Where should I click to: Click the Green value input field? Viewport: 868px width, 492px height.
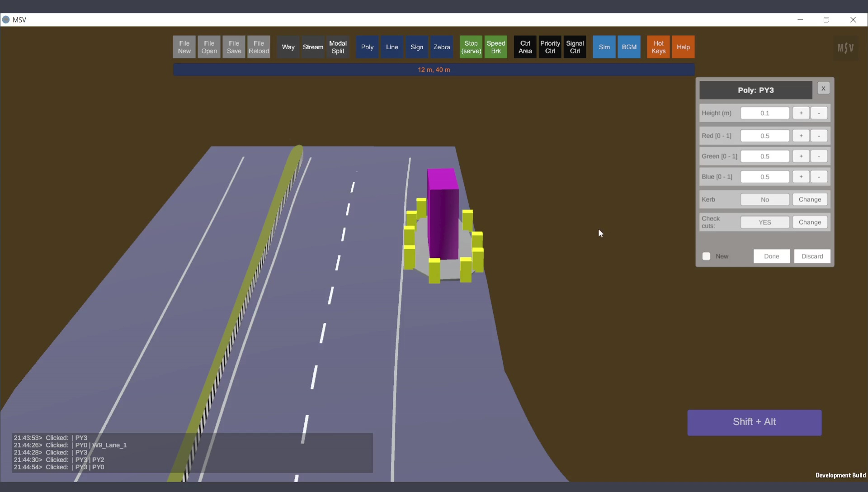(764, 156)
